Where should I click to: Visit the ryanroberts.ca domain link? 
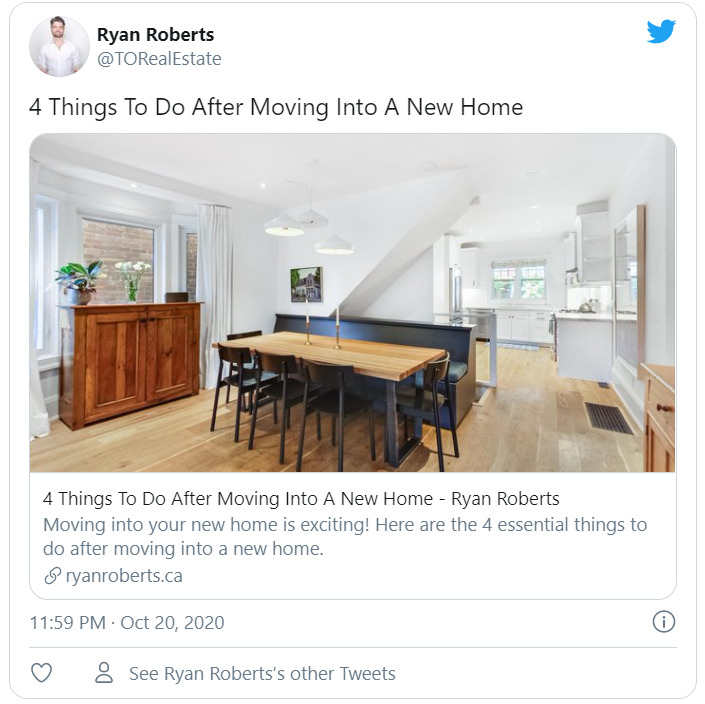pos(124,576)
